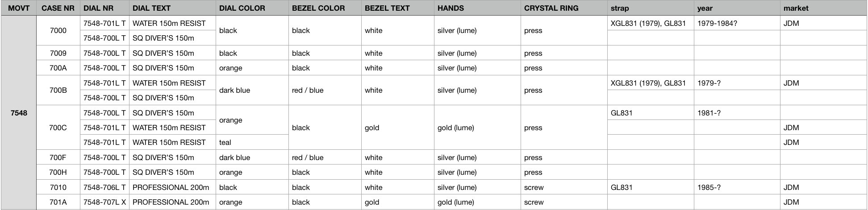
Task: Click the 700H case number cell
Action: (x=58, y=172)
